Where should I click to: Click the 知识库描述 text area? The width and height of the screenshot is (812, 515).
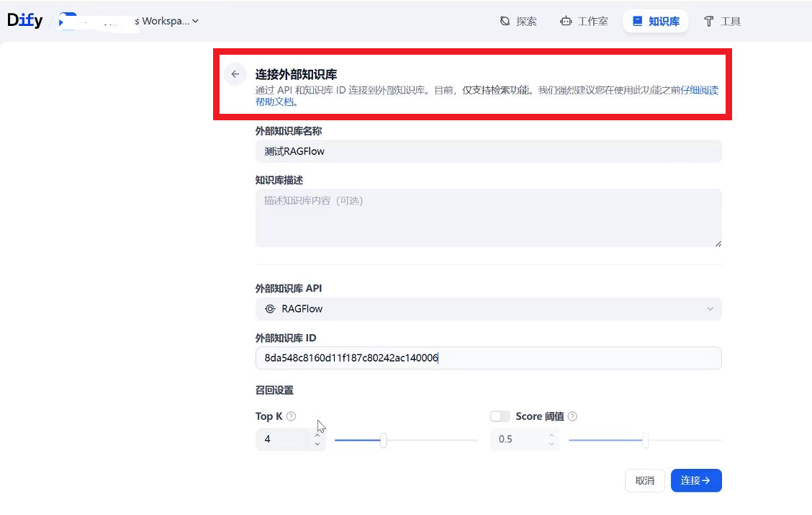point(488,218)
